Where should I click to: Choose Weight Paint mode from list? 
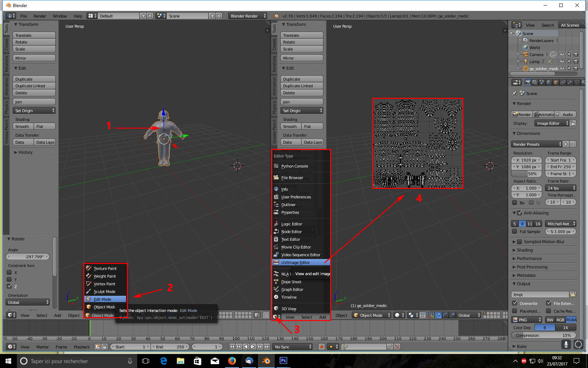click(105, 276)
